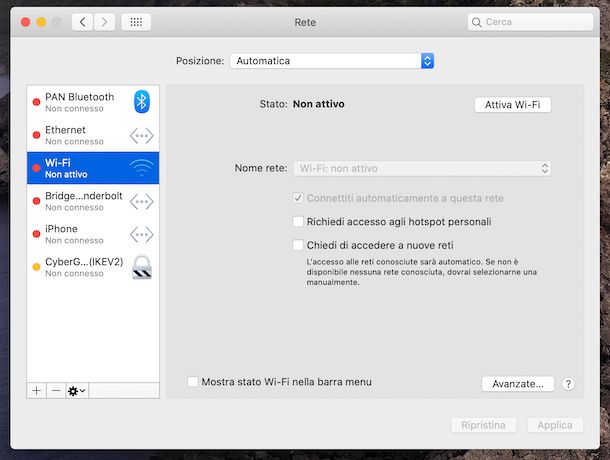Remove selected service with minus button
The height and width of the screenshot is (460, 610).
coord(56,391)
